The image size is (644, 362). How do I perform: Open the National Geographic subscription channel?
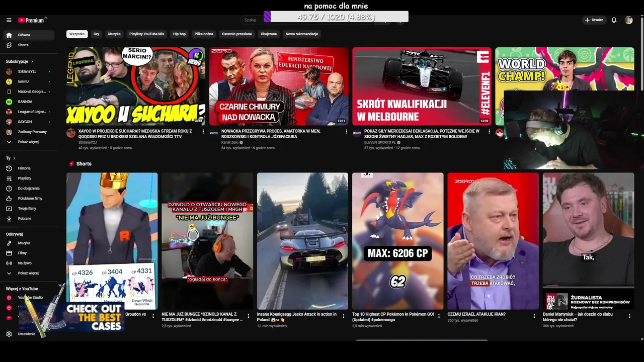pyautogui.click(x=29, y=92)
